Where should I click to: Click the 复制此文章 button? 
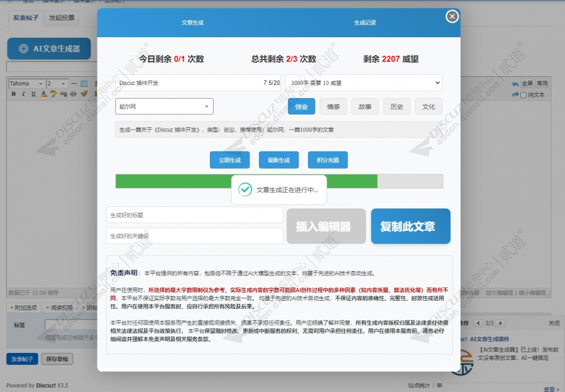point(410,226)
